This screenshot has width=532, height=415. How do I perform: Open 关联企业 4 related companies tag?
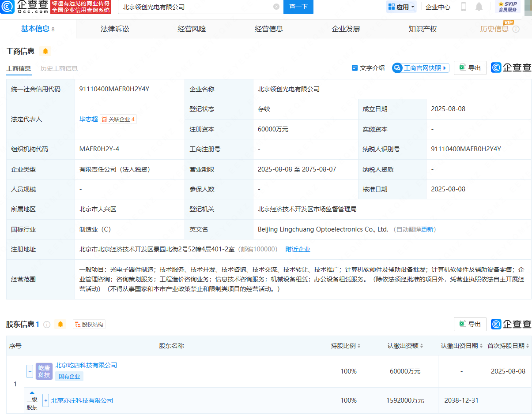pyautogui.click(x=118, y=119)
